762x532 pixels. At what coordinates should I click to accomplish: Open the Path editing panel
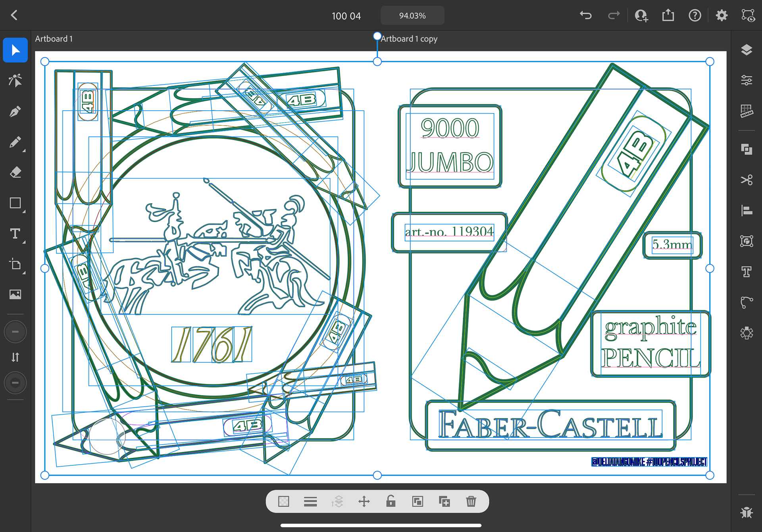(x=747, y=302)
